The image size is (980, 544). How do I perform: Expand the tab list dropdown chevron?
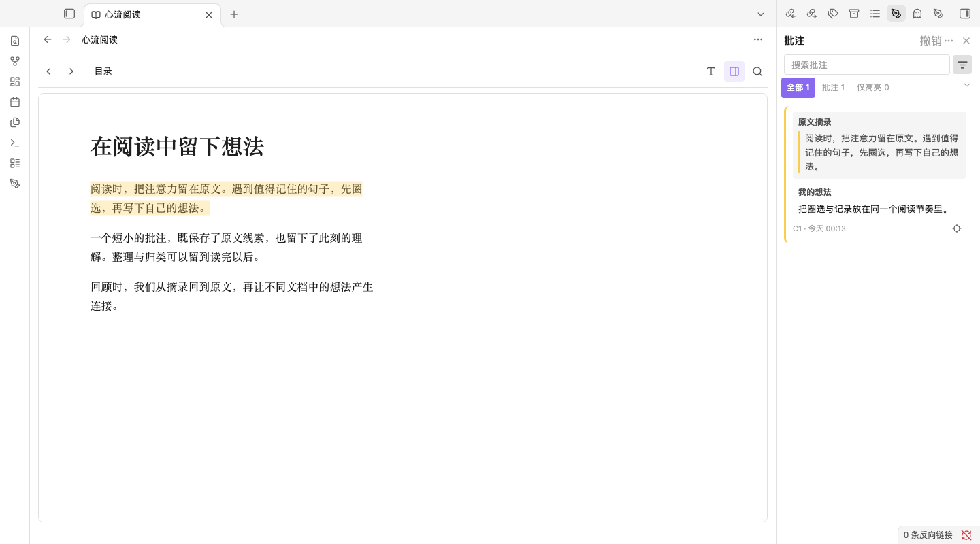coord(761,14)
